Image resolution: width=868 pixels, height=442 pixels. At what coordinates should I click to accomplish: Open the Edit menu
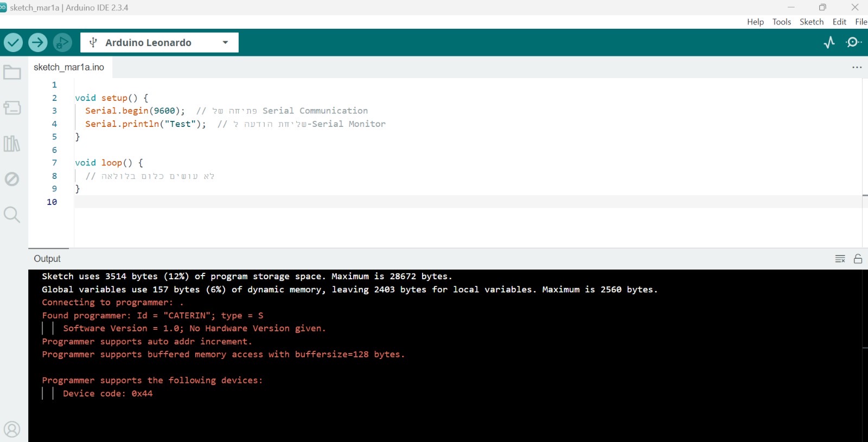[x=839, y=22]
